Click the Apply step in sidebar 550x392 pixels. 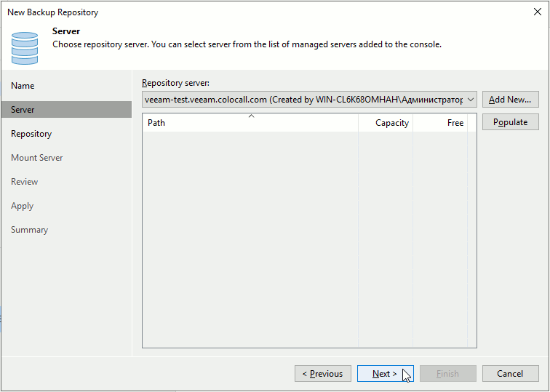tap(22, 206)
